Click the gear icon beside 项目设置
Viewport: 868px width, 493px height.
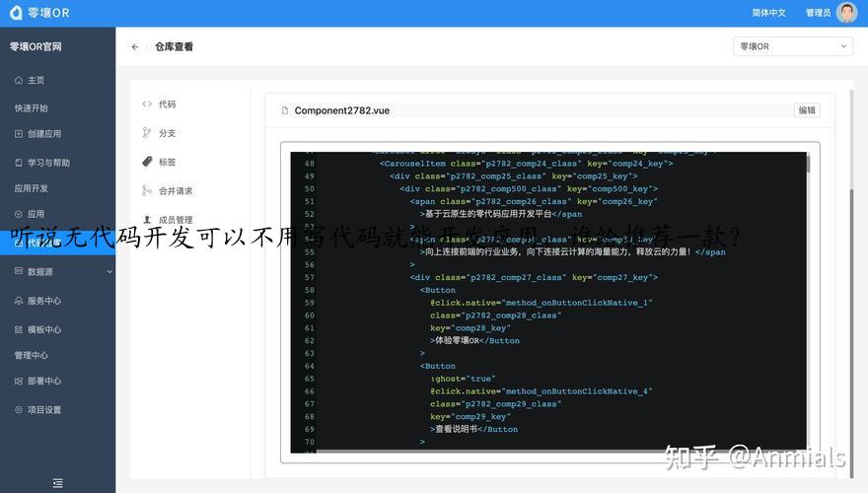19,410
